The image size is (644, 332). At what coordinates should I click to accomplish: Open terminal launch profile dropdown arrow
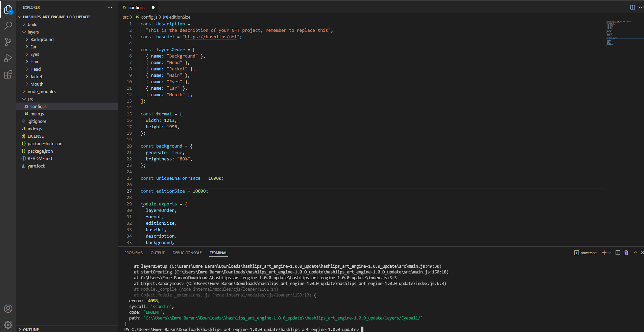click(x=610, y=253)
